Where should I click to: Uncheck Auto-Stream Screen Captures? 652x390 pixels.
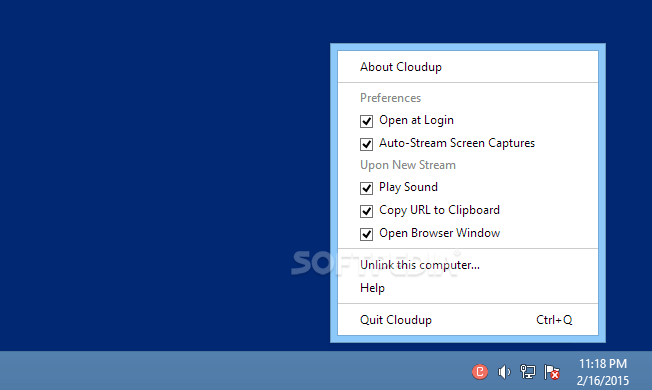(366, 144)
